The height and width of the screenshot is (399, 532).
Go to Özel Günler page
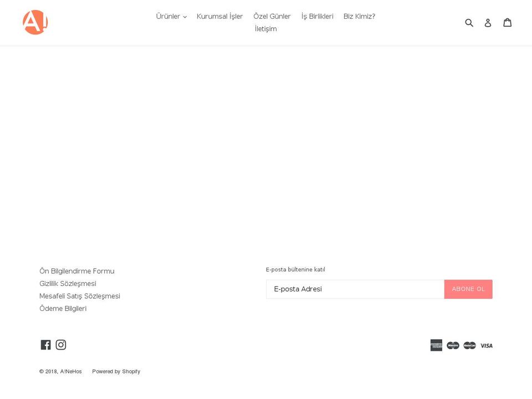(x=272, y=16)
